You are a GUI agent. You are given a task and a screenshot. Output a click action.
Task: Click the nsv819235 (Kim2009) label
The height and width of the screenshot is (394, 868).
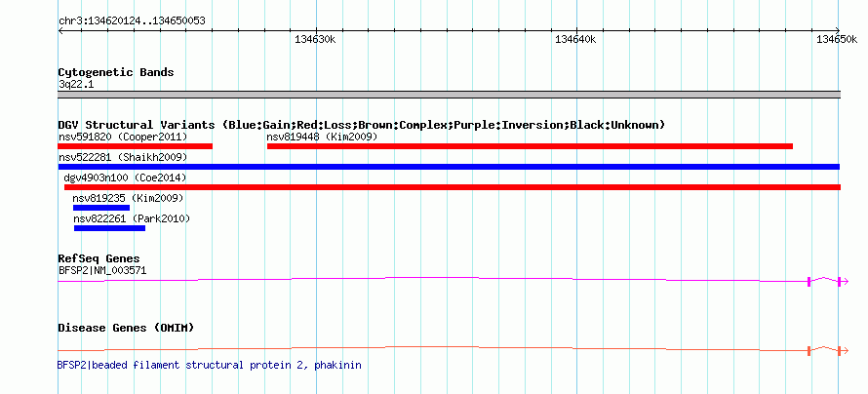point(128,198)
